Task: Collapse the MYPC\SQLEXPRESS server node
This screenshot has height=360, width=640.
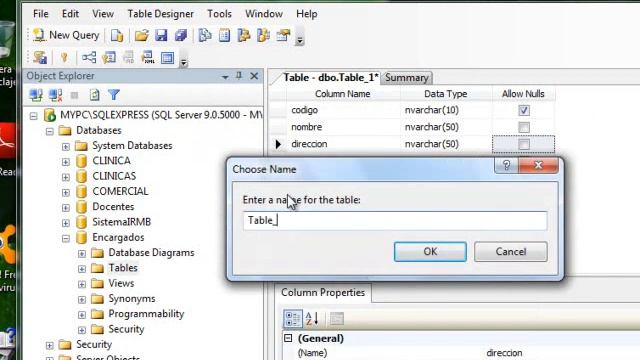Action: point(34,116)
